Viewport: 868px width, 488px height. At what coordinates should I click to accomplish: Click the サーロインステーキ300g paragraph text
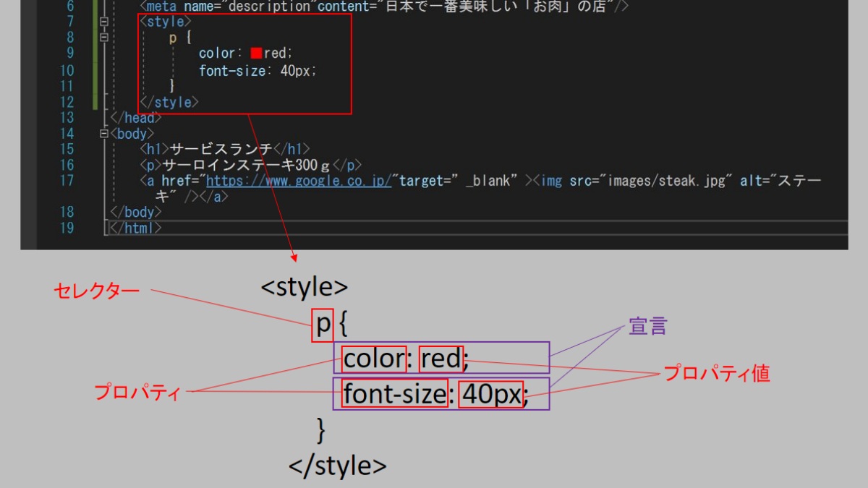248,165
